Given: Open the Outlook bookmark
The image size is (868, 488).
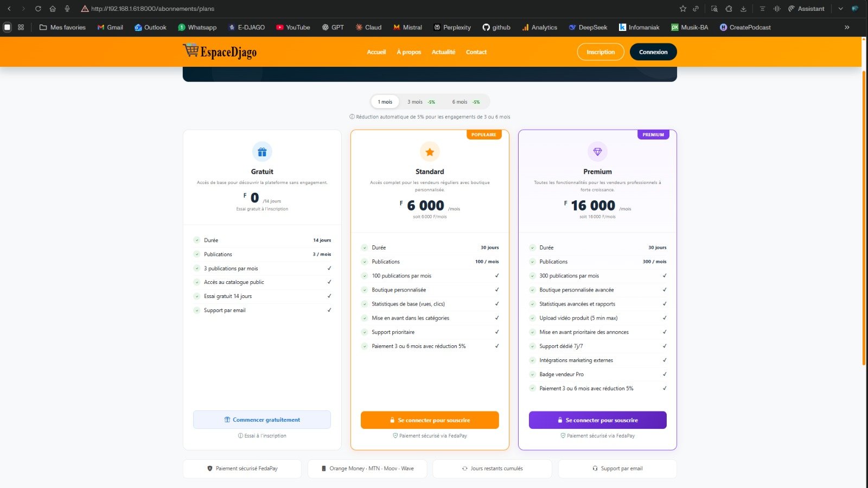Looking at the screenshot, I should click(150, 27).
